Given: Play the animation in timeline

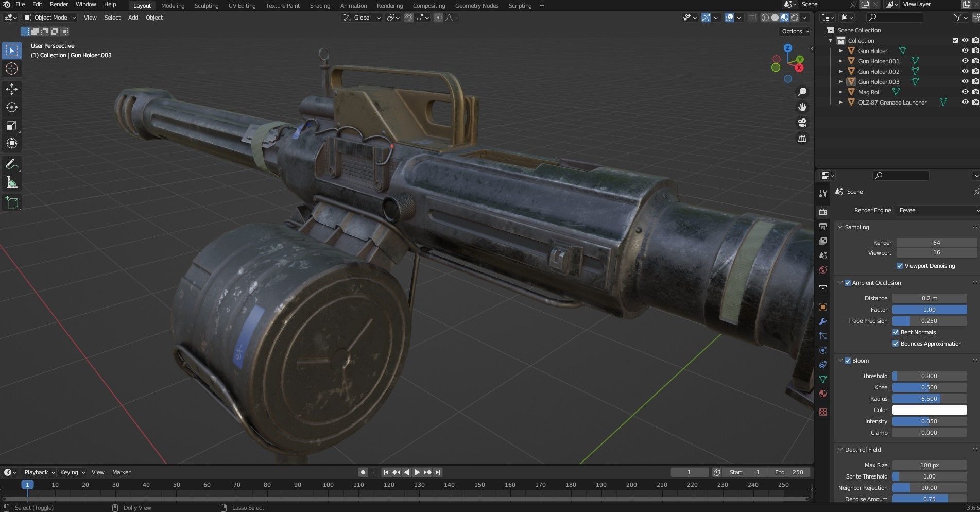Looking at the screenshot, I should [x=417, y=472].
